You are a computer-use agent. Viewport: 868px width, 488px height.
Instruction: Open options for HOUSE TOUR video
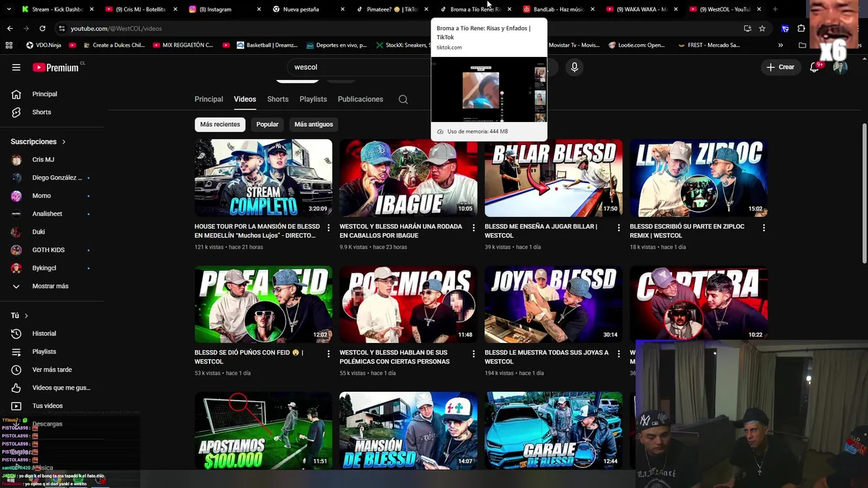(328, 228)
